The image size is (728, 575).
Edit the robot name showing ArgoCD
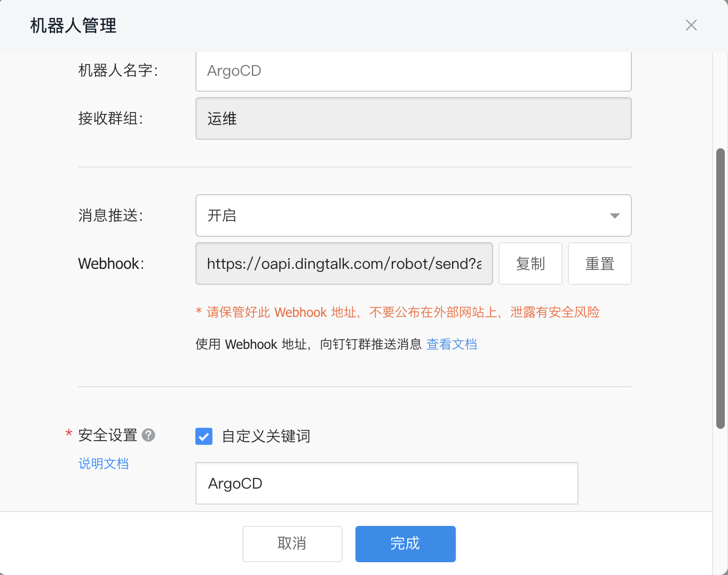tap(413, 71)
